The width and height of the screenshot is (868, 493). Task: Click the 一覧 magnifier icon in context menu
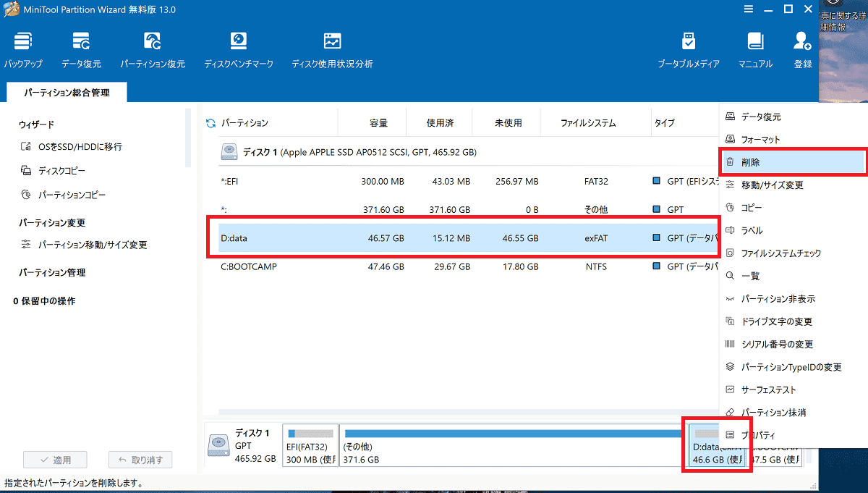pos(730,276)
